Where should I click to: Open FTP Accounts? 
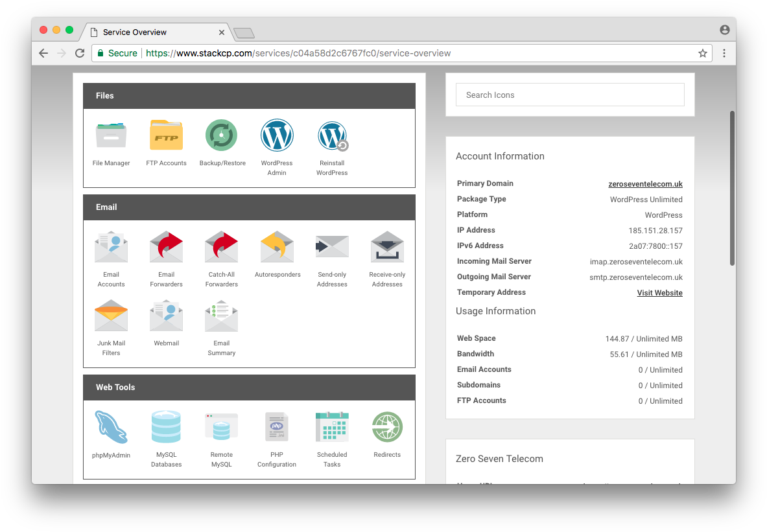(166, 135)
